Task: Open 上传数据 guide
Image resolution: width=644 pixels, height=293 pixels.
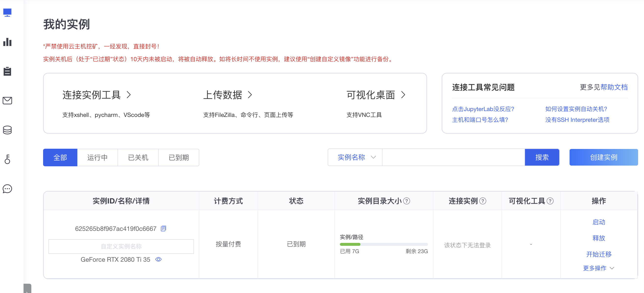Action: pos(228,95)
